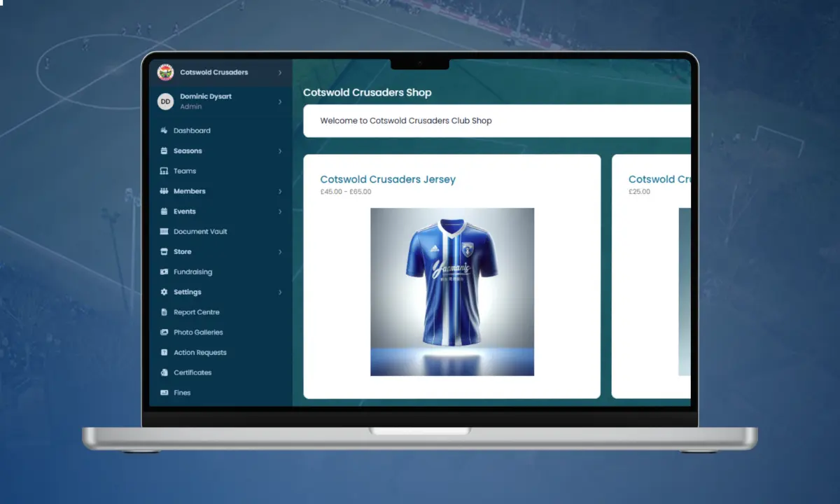
Task: Expand the Seasons menu chevron
Action: tap(280, 151)
